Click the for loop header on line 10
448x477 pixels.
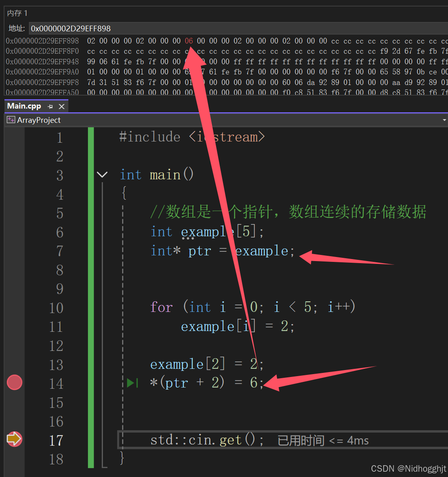253,307
